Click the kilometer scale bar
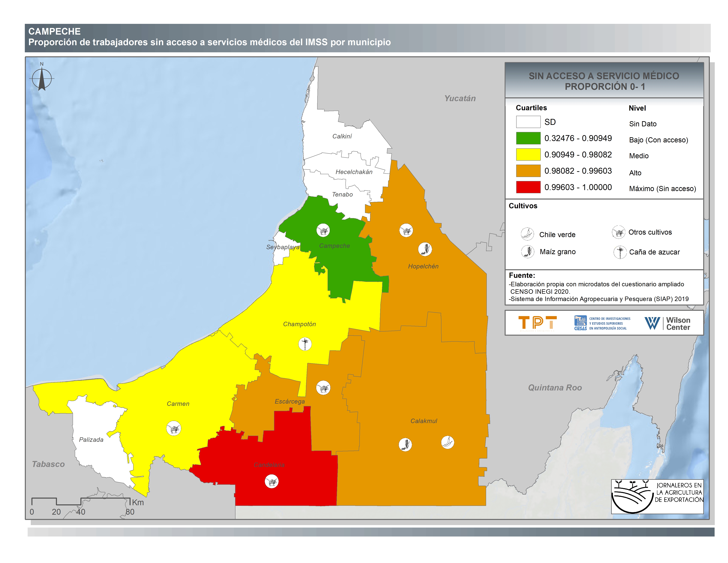This screenshot has height=563, width=728. point(81,501)
